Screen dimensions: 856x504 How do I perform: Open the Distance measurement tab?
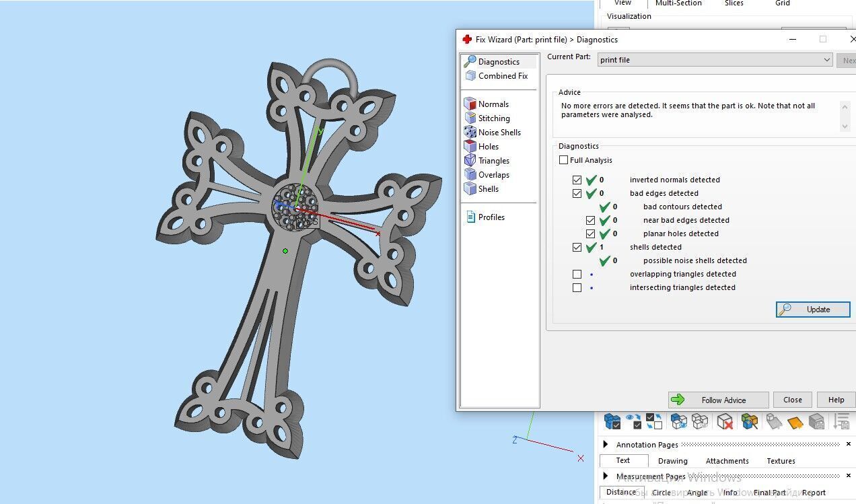pos(621,493)
